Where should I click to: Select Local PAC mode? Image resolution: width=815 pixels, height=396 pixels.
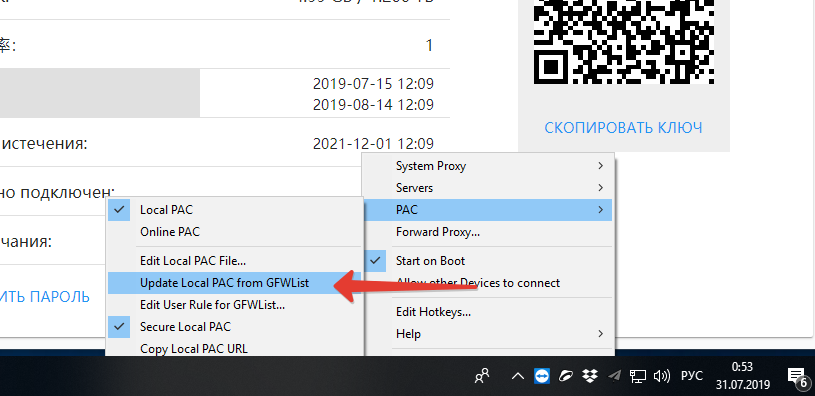pos(234,210)
